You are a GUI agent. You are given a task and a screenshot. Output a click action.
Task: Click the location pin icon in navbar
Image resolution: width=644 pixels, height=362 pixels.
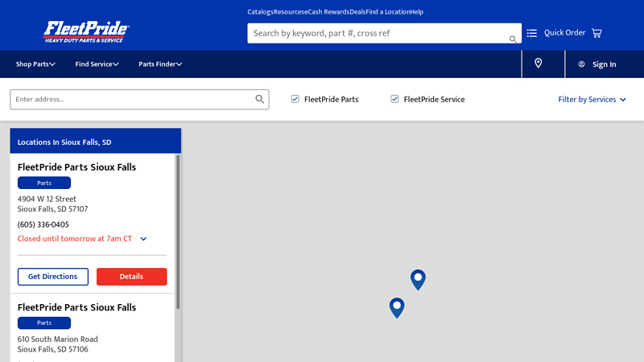[x=539, y=64]
